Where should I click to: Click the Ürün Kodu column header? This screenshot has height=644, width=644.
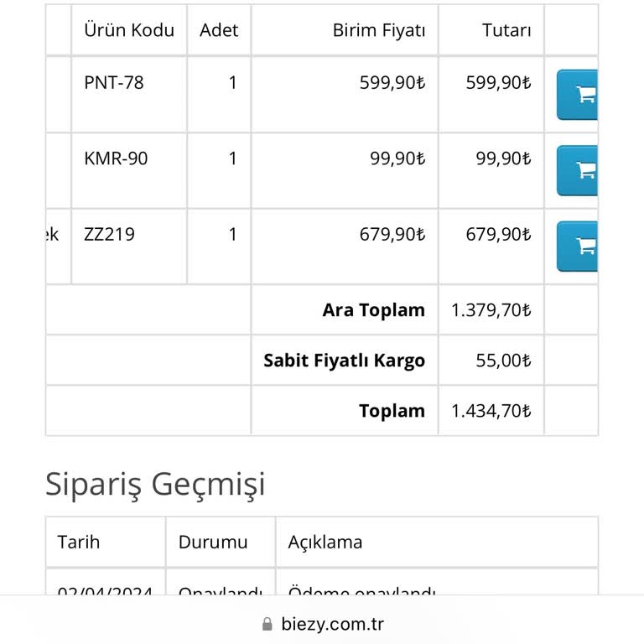coord(129,30)
